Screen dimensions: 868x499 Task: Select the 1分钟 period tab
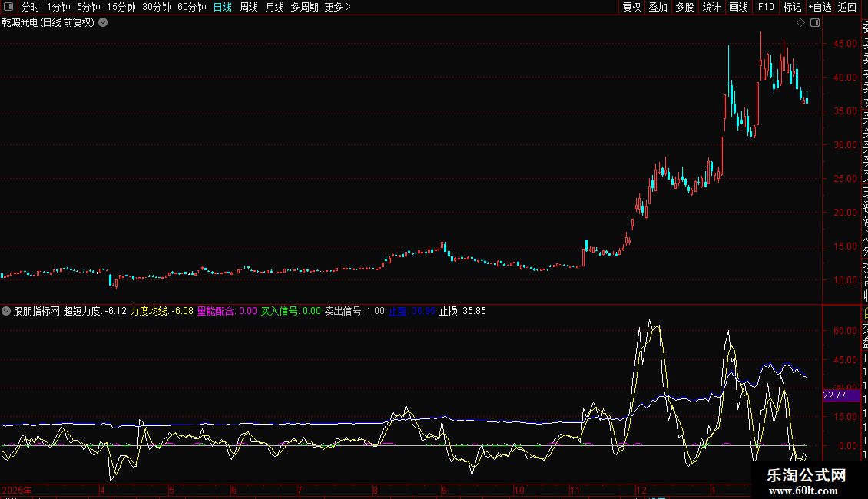click(x=58, y=7)
